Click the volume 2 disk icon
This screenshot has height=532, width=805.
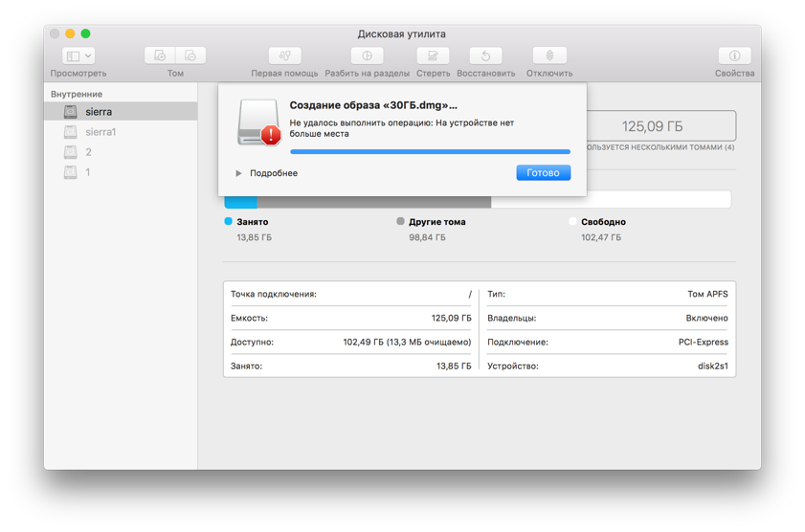pyautogui.click(x=70, y=152)
